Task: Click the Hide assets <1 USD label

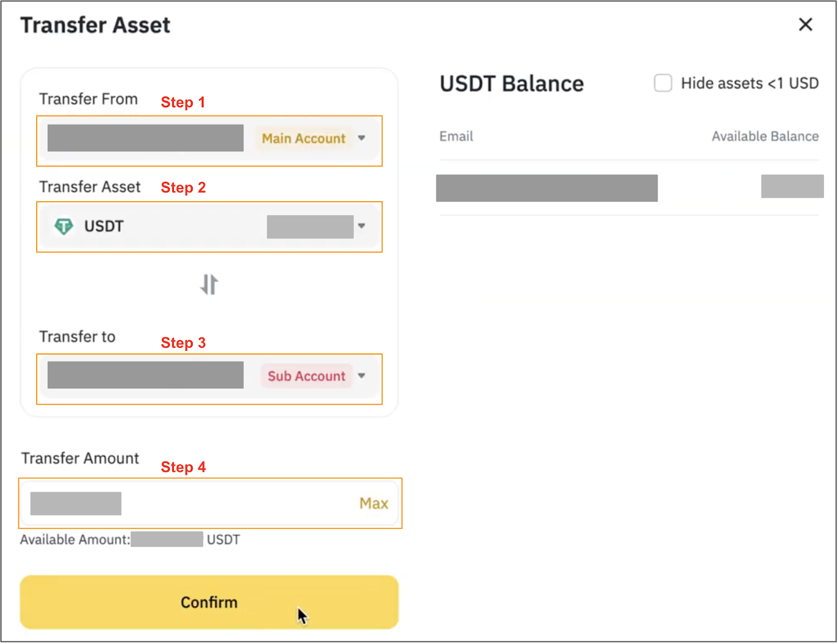Action: [x=749, y=83]
